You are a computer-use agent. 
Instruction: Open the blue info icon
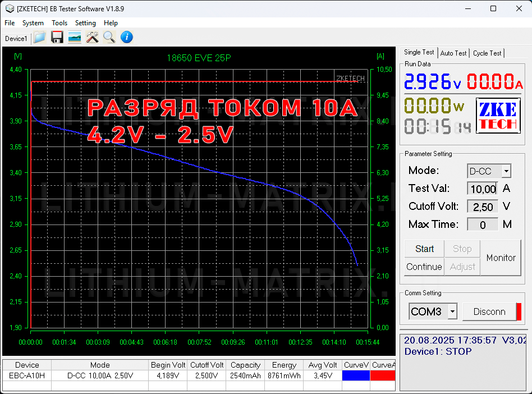(x=127, y=38)
